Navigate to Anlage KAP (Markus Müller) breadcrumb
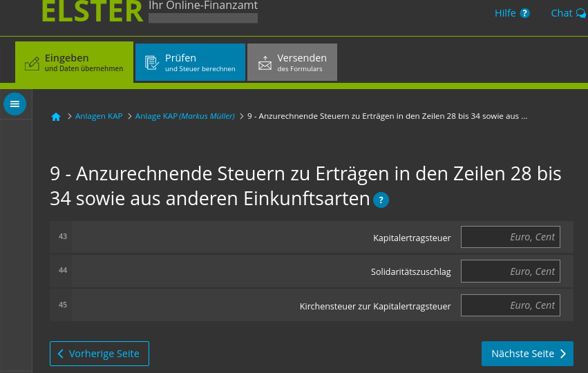This screenshot has width=588, height=373. click(185, 116)
